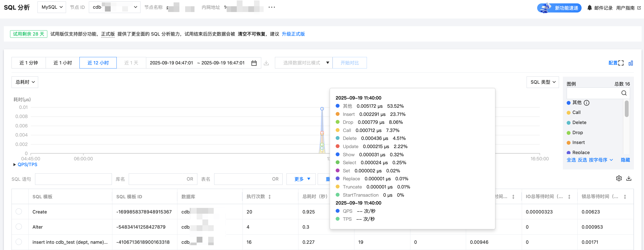Toggle the Delete legend color dot

click(x=569, y=123)
